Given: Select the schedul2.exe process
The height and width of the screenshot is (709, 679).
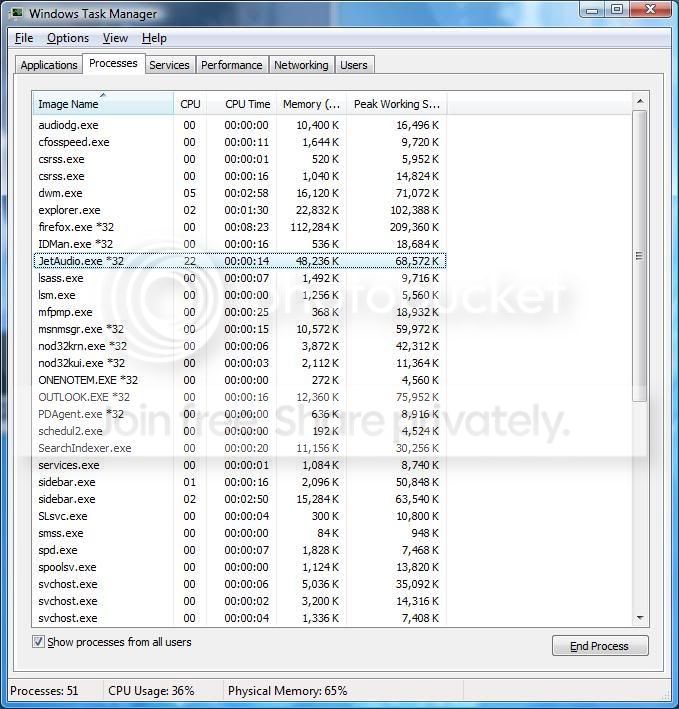Looking at the screenshot, I should (x=240, y=431).
